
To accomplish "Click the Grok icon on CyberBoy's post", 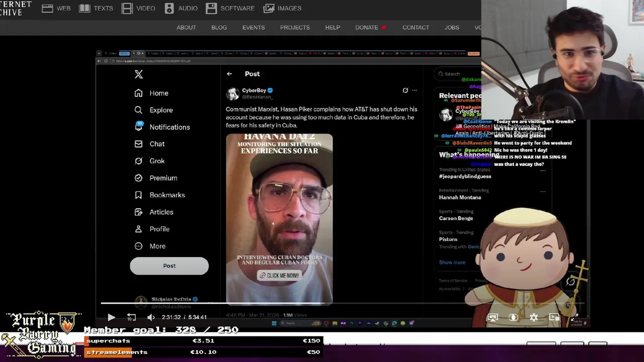I will coord(405,90).
